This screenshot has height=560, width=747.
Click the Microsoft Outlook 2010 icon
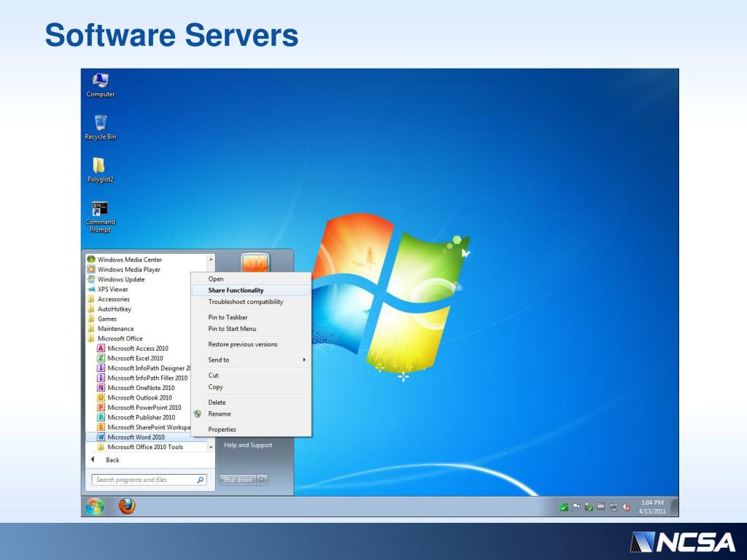pos(101,397)
